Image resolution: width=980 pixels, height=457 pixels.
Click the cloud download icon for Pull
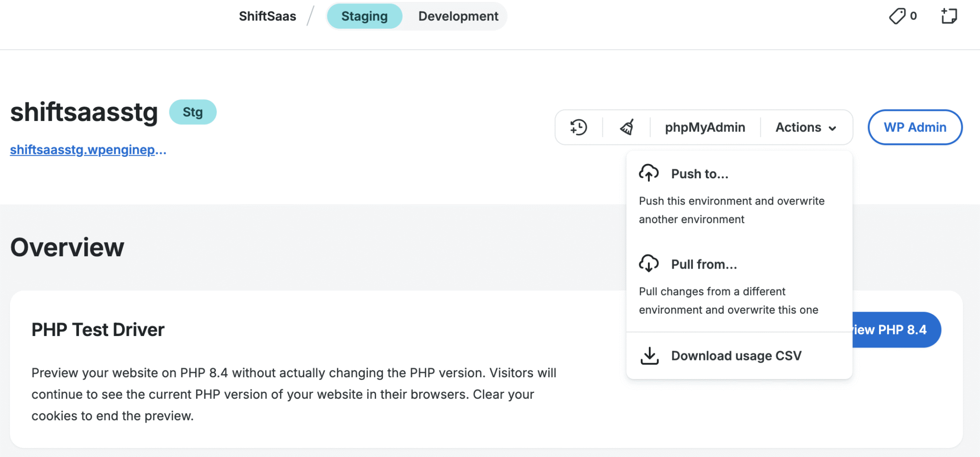coord(648,263)
